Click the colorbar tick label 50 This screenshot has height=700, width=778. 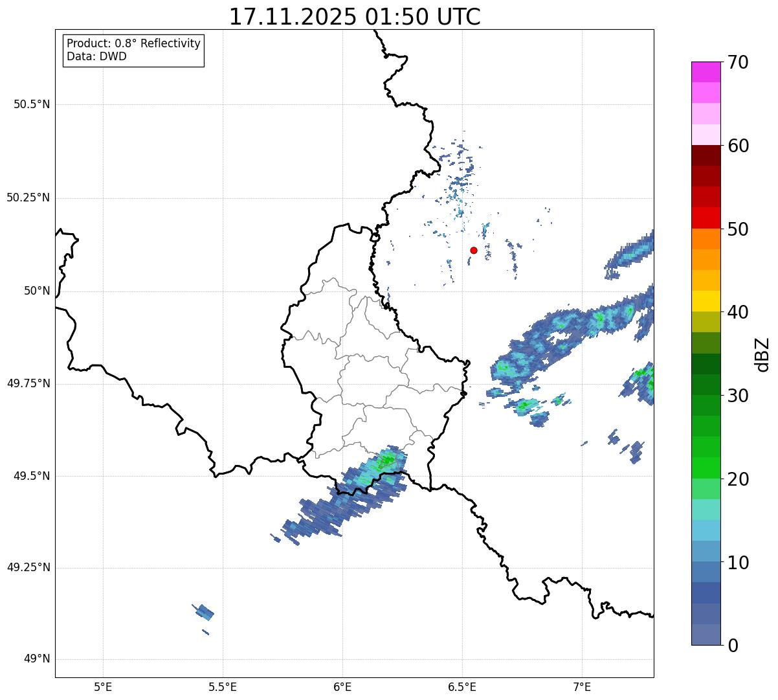738,229
